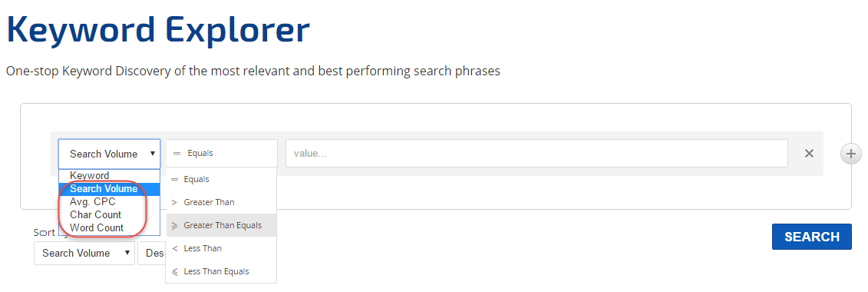The width and height of the screenshot is (868, 292).
Task: Click the blue SEARCH button
Action: point(811,237)
